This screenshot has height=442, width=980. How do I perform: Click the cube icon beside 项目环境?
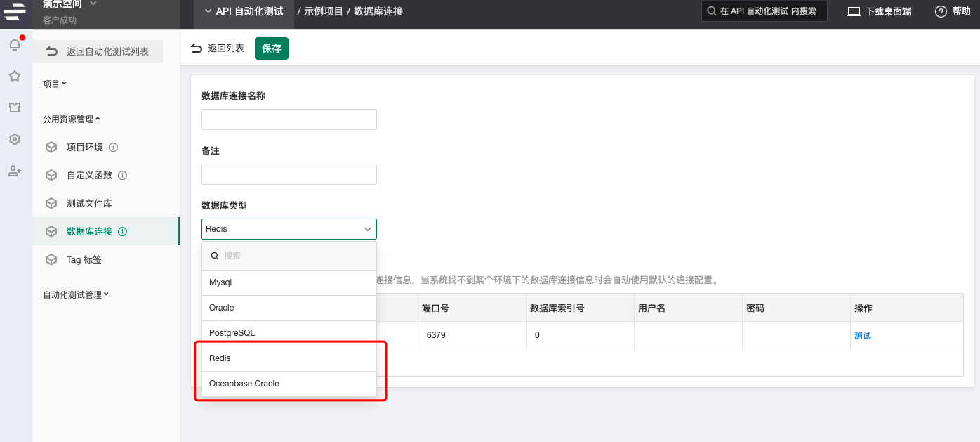pyautogui.click(x=51, y=147)
